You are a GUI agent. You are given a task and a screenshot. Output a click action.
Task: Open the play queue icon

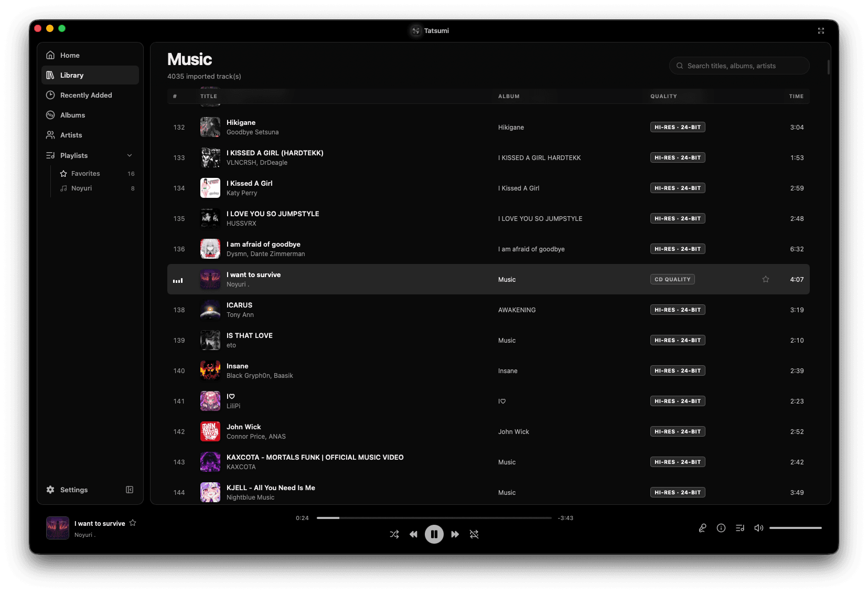click(740, 528)
